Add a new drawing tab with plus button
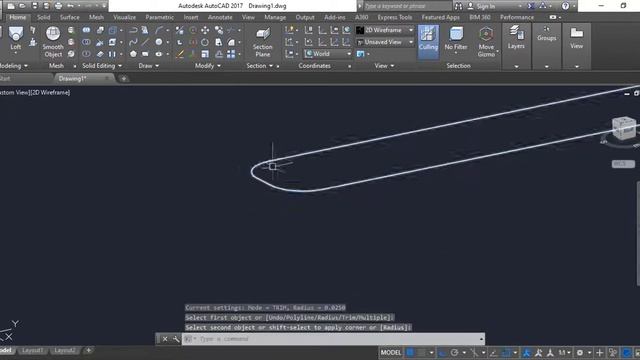 point(124,78)
